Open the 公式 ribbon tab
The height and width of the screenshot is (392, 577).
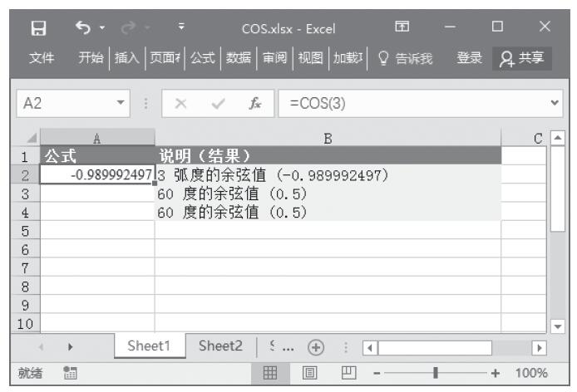coord(202,57)
